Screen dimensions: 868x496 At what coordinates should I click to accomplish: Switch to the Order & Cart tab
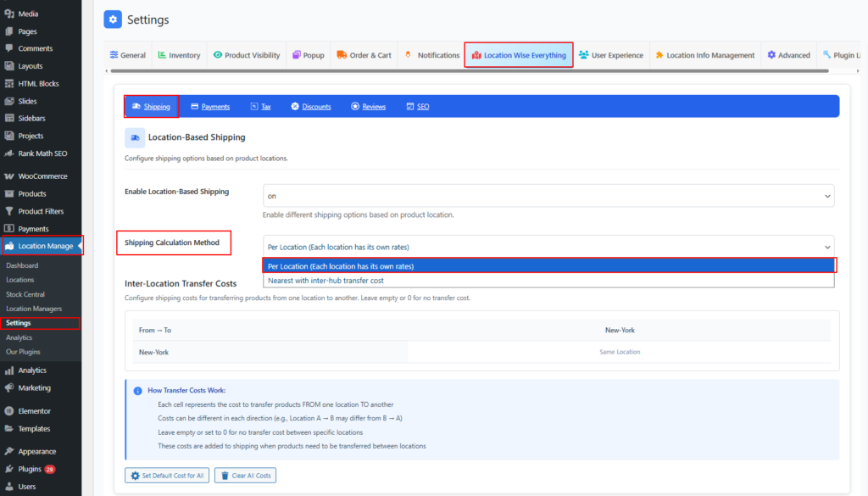click(x=364, y=55)
